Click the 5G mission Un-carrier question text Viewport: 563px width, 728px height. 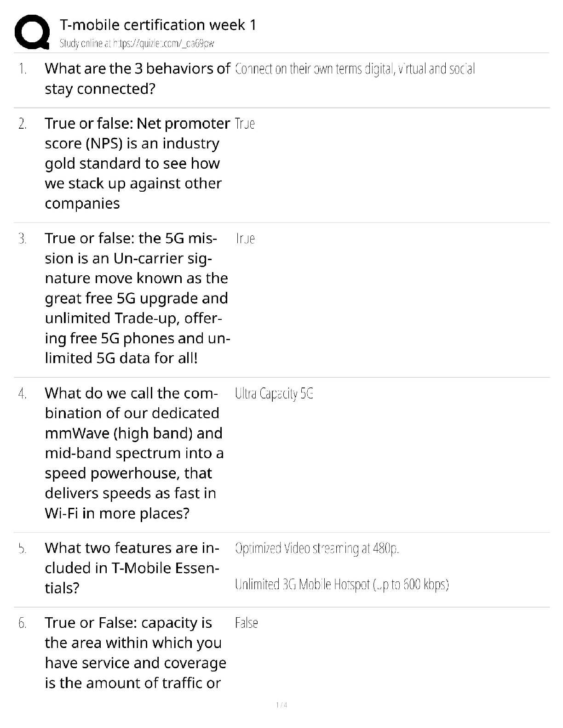[137, 298]
